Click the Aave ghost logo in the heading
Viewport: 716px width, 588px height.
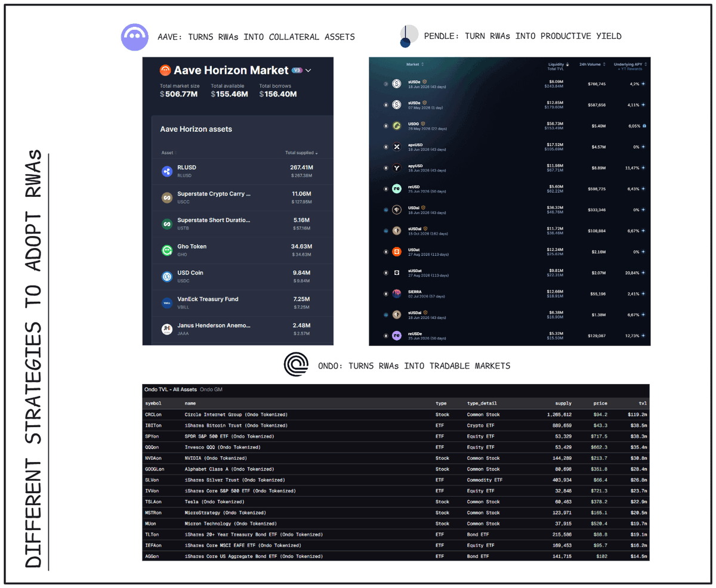point(135,37)
